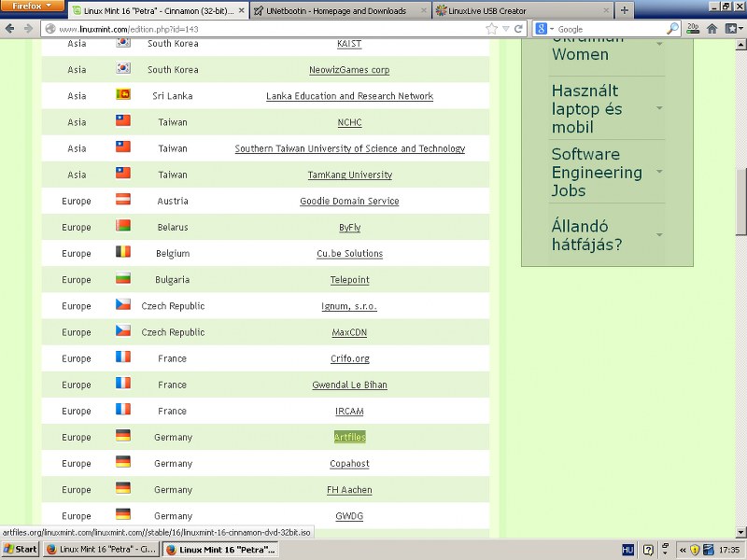Open the Crifo.org mirror link
This screenshot has height=560, width=747.
click(349, 358)
